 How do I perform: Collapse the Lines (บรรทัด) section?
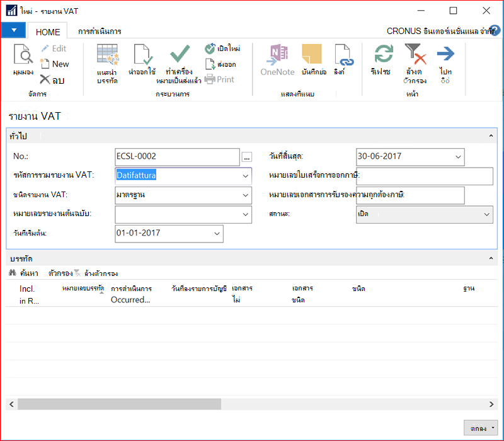click(x=491, y=258)
